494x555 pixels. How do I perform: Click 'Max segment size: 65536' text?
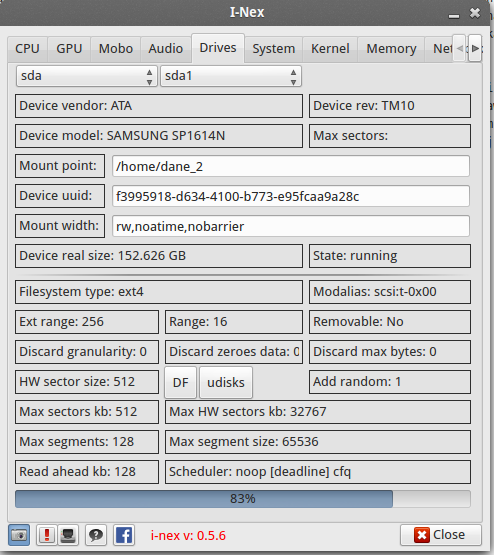click(x=244, y=442)
